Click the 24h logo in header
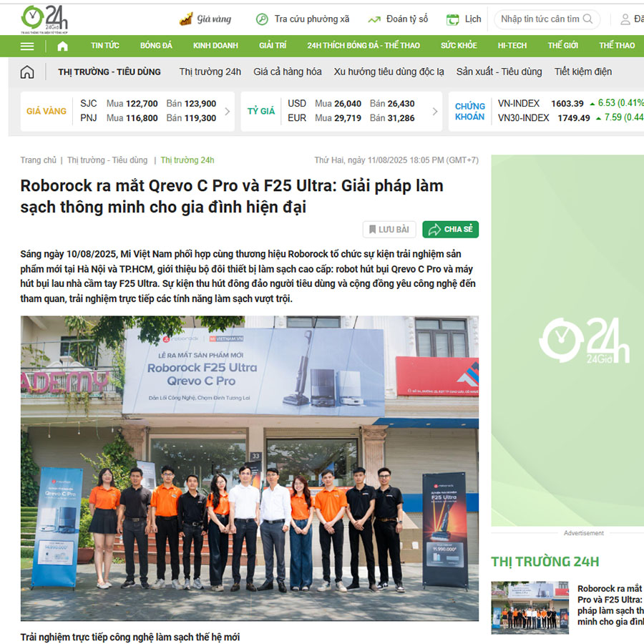The image size is (644, 644). click(44, 19)
